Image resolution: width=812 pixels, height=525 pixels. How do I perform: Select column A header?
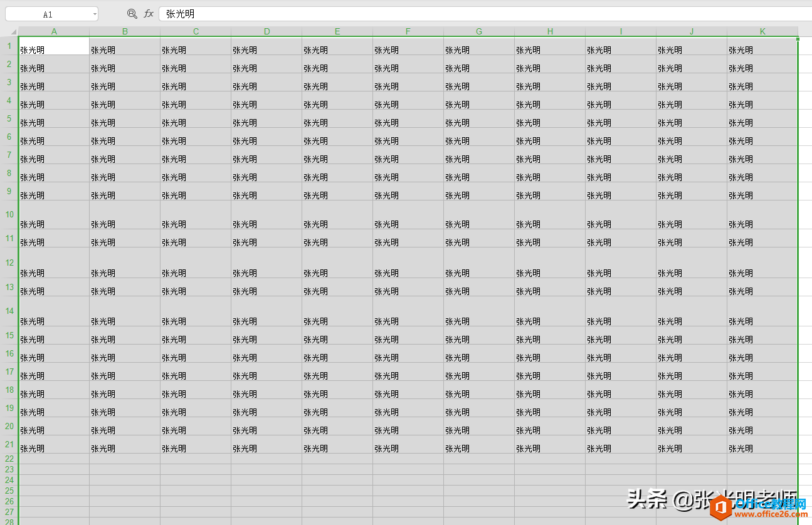point(54,31)
